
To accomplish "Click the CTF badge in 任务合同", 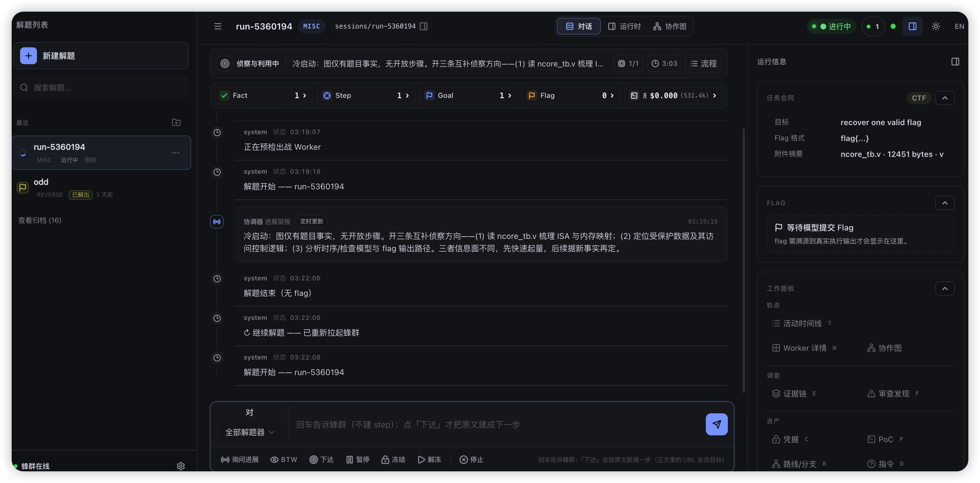I will [919, 98].
